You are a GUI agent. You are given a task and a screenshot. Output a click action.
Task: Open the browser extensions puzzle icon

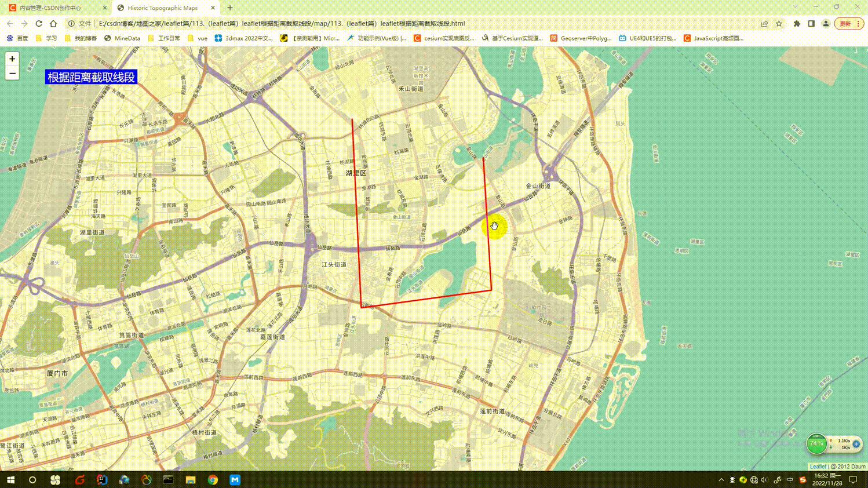point(797,24)
